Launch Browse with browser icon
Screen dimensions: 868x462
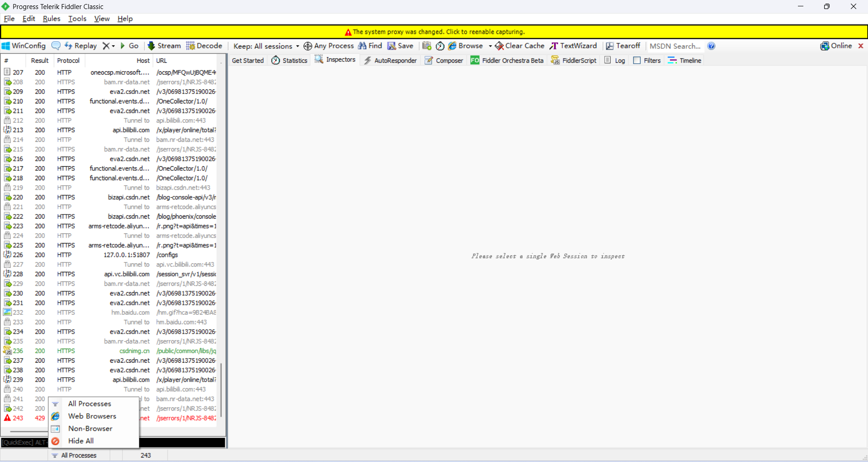coord(466,46)
